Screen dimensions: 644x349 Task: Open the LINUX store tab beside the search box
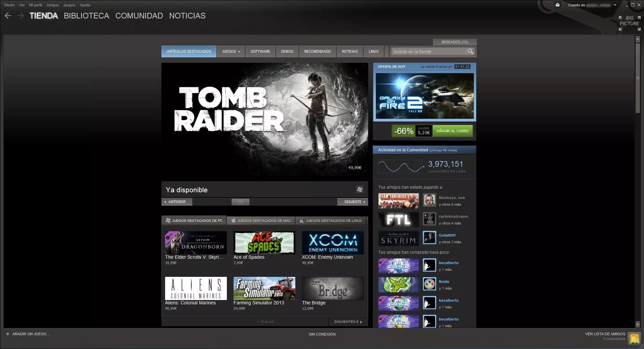[x=374, y=51]
